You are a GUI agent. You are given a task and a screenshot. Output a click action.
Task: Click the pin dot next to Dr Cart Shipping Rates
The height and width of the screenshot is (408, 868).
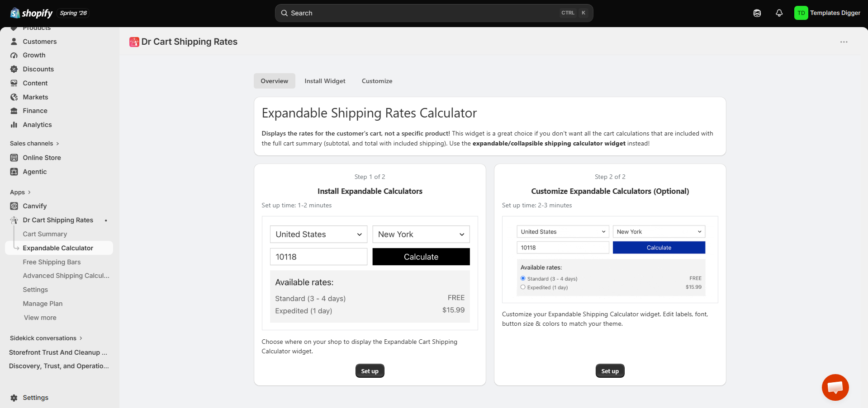[x=106, y=220]
